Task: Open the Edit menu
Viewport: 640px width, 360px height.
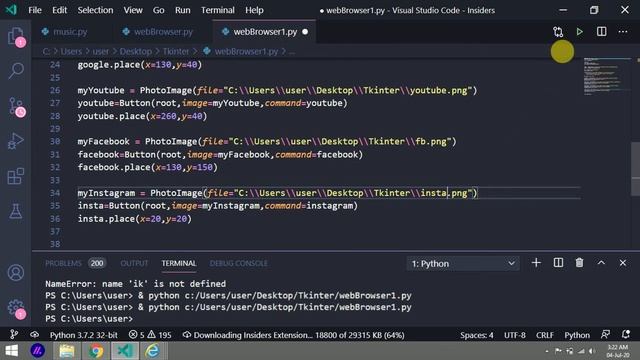Action: pyautogui.click(x=59, y=10)
